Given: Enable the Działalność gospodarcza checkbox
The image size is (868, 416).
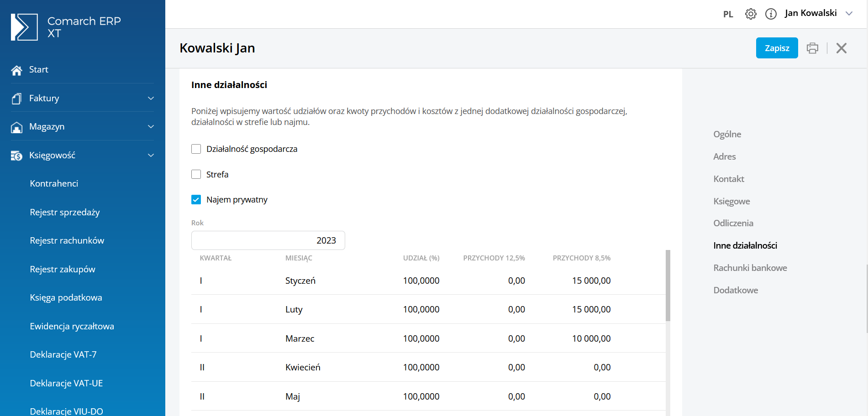Looking at the screenshot, I should [x=196, y=149].
